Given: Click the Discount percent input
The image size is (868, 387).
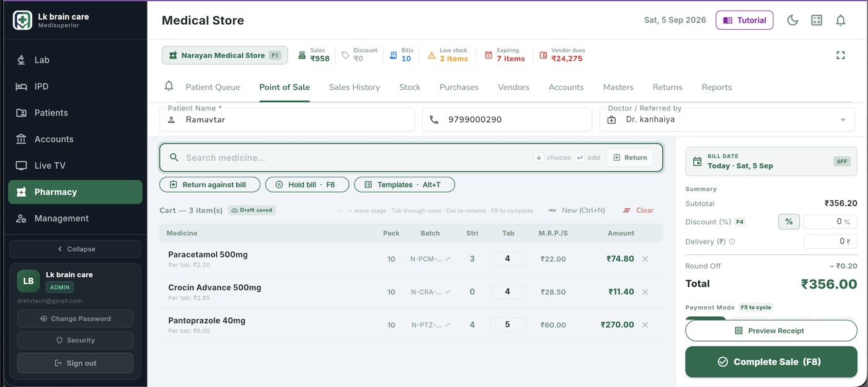Looking at the screenshot, I should click(x=830, y=221).
